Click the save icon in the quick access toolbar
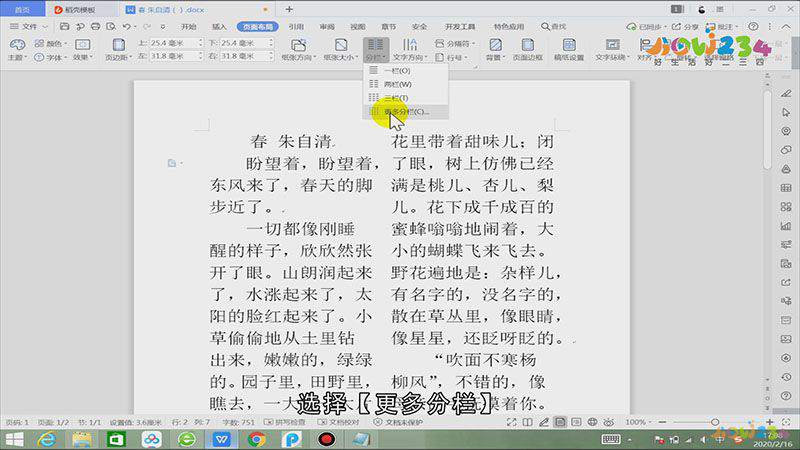Image resolution: width=800 pixels, height=450 pixels. point(64,26)
